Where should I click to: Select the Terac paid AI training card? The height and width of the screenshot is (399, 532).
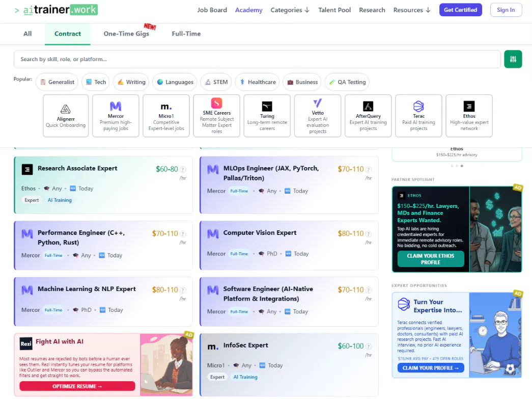pos(418,116)
